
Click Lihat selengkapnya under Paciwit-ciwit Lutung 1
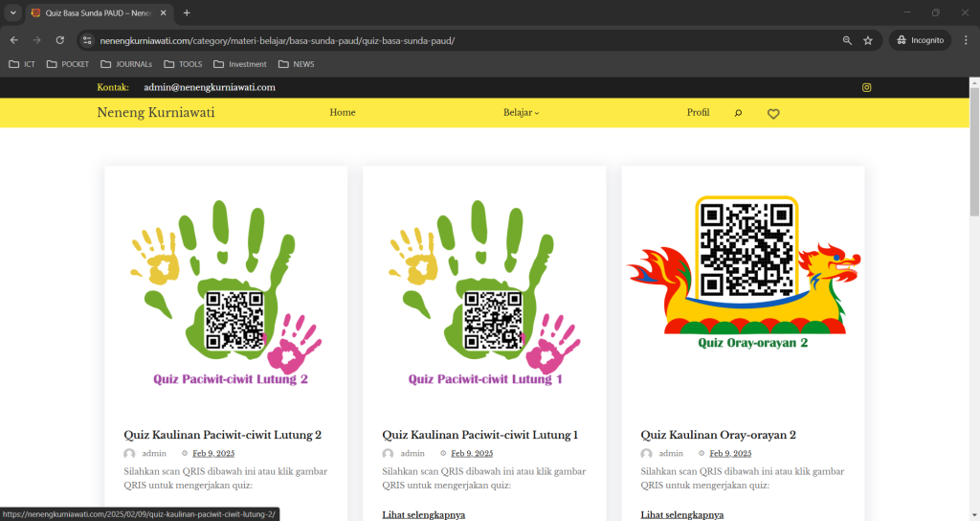(424, 514)
